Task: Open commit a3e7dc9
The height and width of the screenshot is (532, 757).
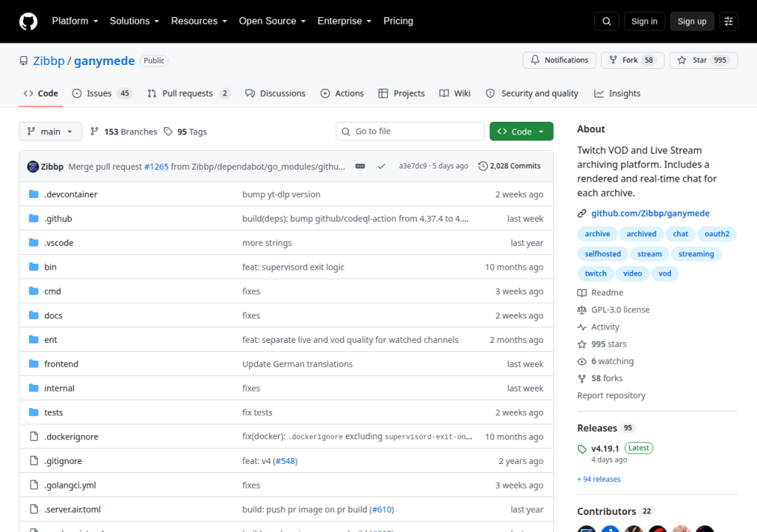Action: [413, 166]
